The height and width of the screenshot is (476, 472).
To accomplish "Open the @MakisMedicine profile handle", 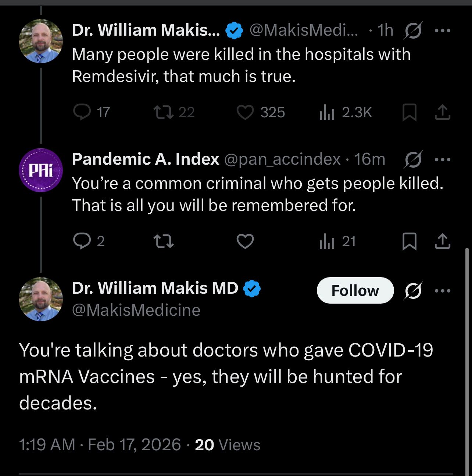I will click(x=136, y=310).
